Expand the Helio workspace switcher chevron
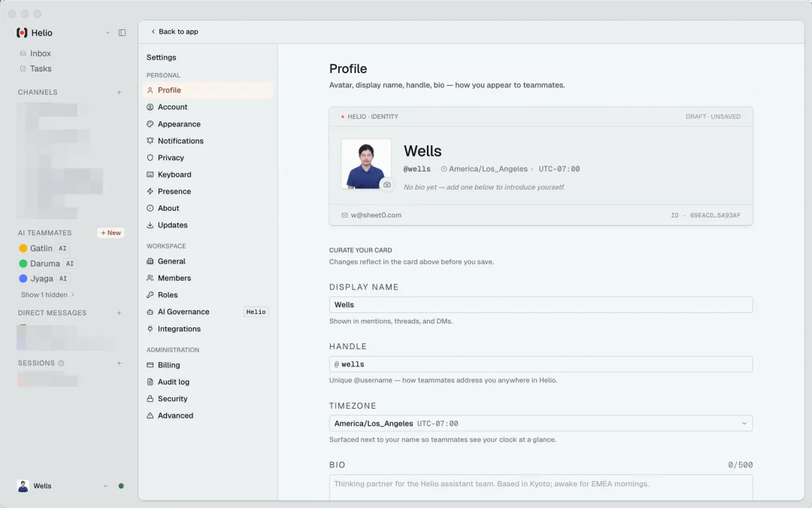 point(108,33)
